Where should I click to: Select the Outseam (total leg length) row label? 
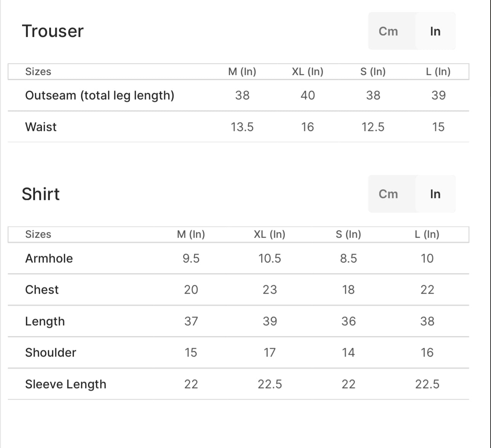click(100, 95)
